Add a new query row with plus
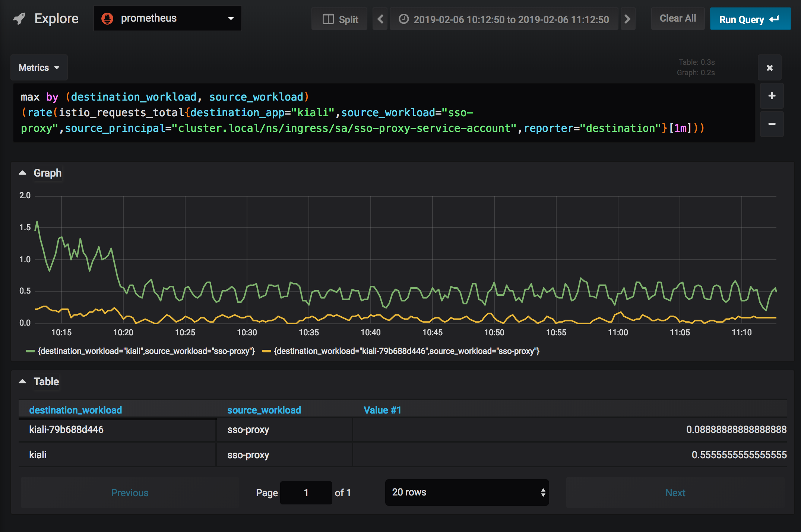Viewport: 801px width, 532px height. (772, 96)
